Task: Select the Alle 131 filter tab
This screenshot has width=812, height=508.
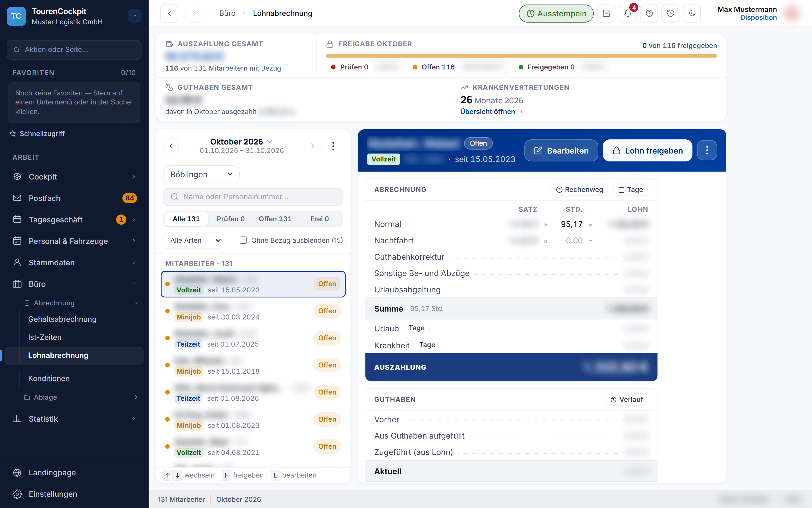Action: click(186, 219)
